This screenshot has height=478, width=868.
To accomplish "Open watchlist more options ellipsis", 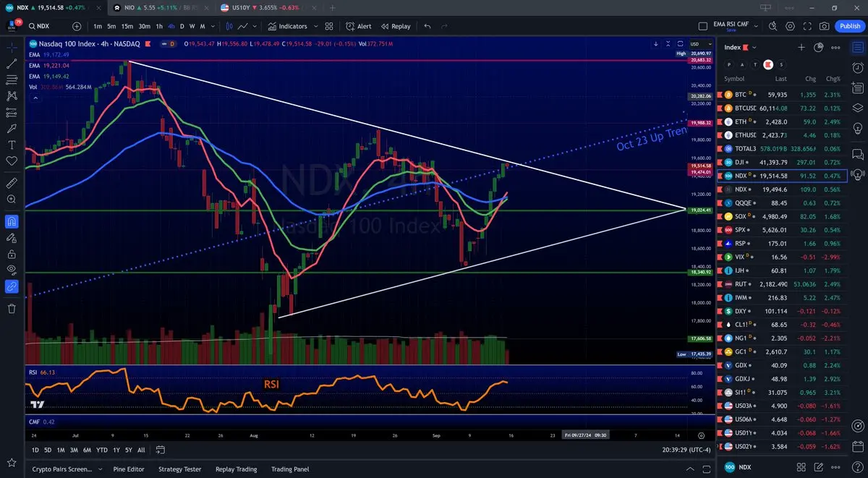I will pos(836,47).
